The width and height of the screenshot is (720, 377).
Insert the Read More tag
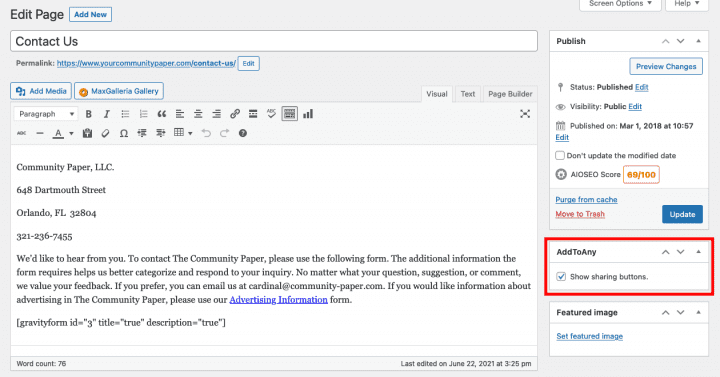[253, 114]
